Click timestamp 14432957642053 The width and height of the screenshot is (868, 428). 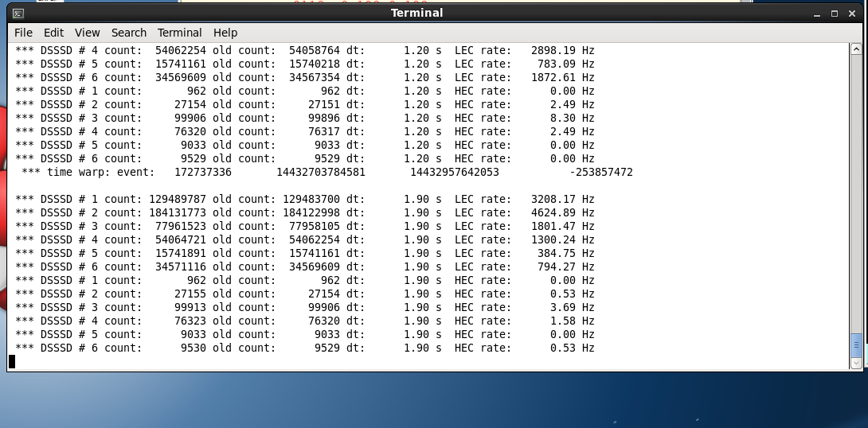click(x=455, y=172)
